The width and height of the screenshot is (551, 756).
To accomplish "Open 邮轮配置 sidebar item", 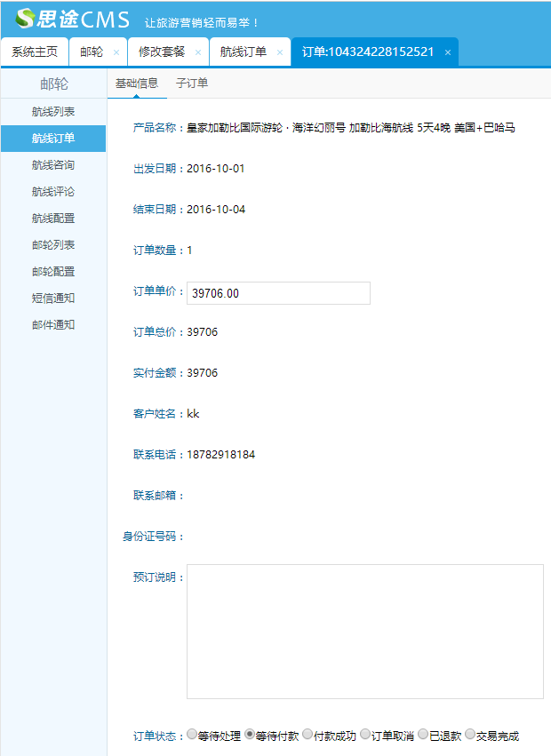I will [x=53, y=272].
